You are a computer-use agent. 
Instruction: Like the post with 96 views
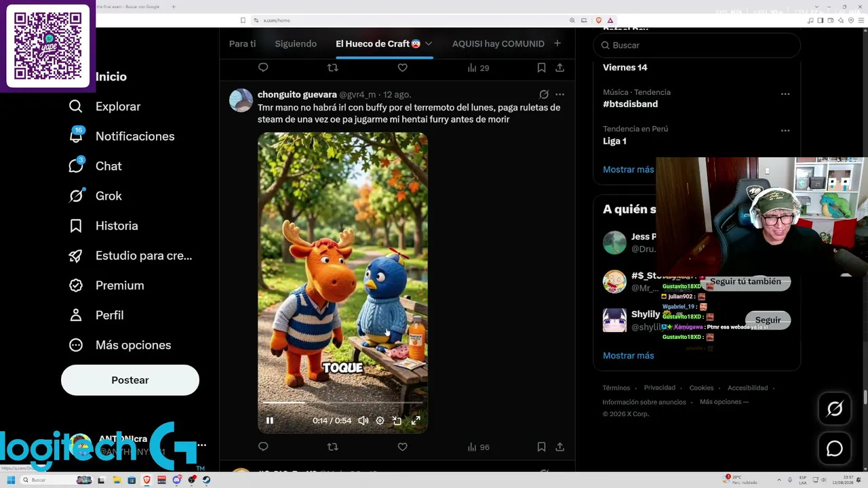coord(402,447)
